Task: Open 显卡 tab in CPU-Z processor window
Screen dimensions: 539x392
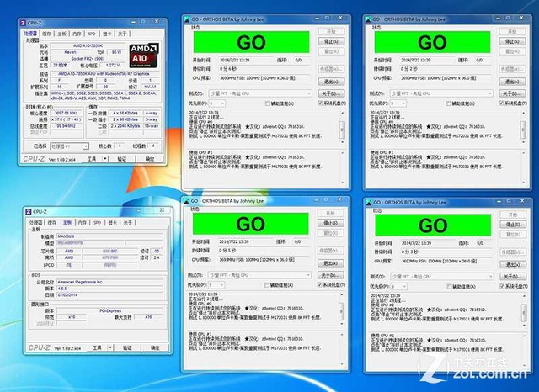Action: tap(107, 34)
